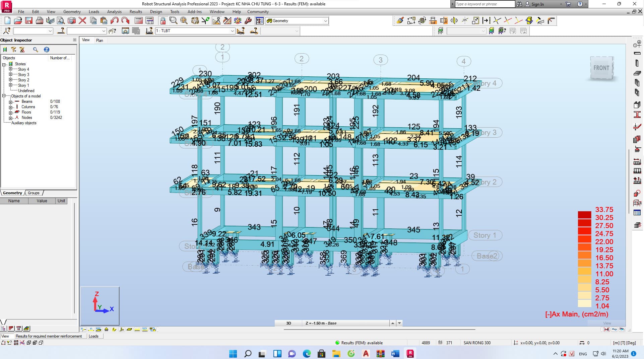Expand the Story 4 tree node
The height and width of the screenshot is (359, 644).
pos(11,69)
